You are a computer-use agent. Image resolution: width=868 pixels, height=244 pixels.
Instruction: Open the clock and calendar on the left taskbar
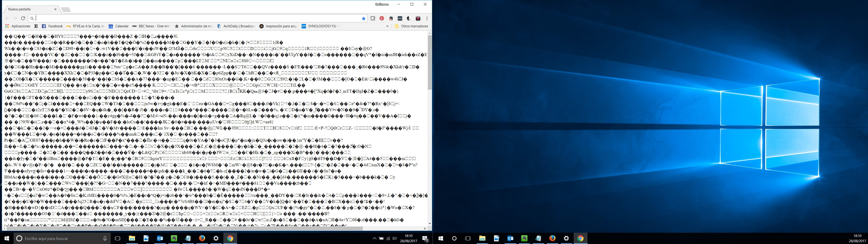[x=408, y=238]
